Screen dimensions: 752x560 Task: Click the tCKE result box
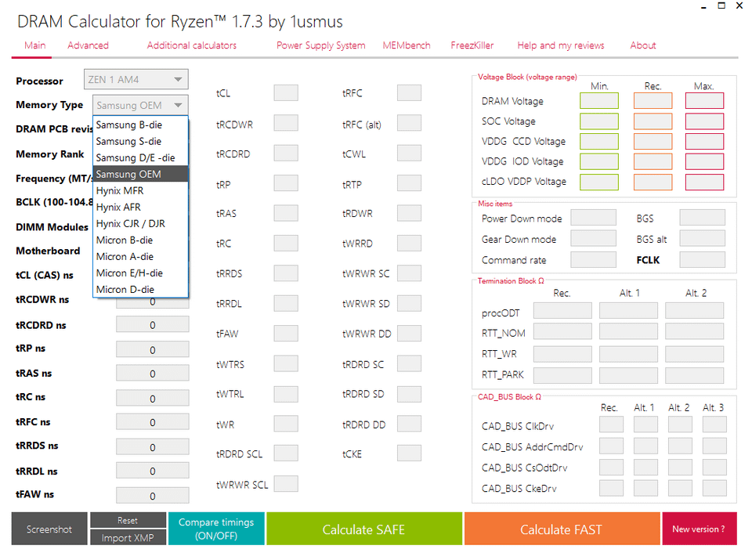409,453
